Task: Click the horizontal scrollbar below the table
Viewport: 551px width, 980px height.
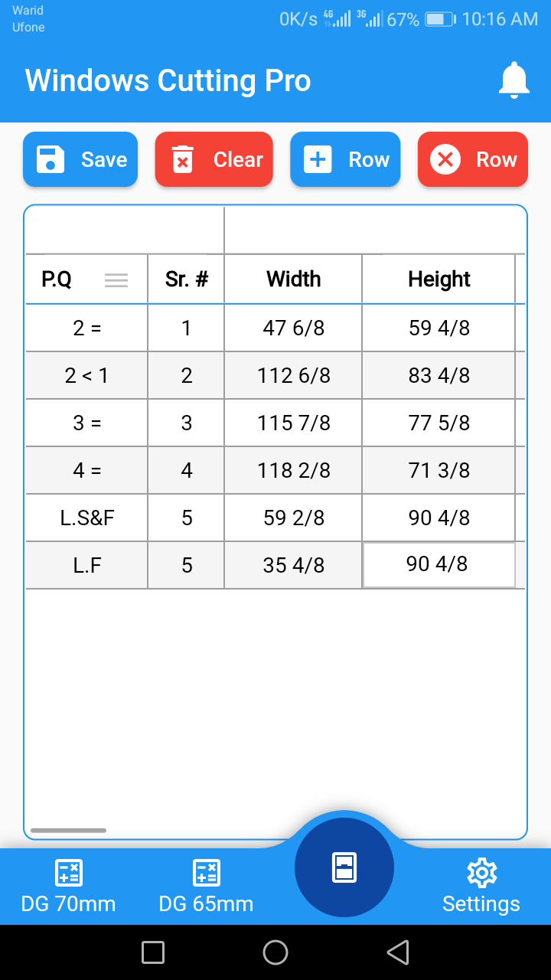Action: pyautogui.click(x=68, y=830)
